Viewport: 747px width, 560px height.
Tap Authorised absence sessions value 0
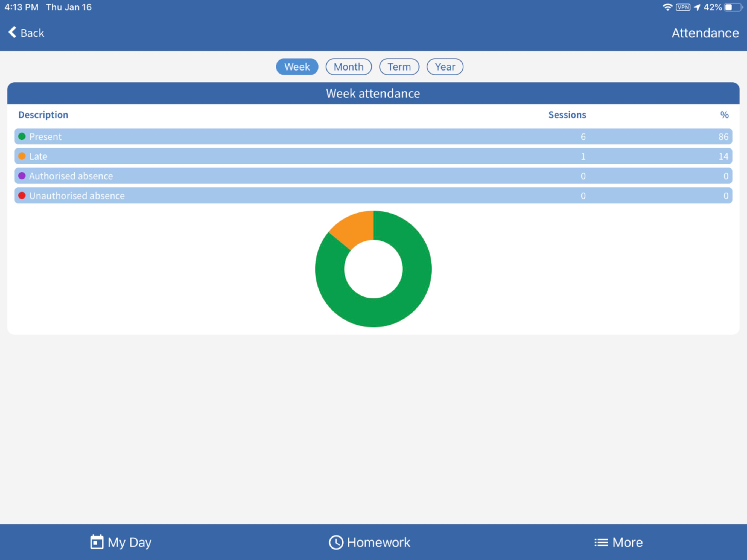[583, 176]
